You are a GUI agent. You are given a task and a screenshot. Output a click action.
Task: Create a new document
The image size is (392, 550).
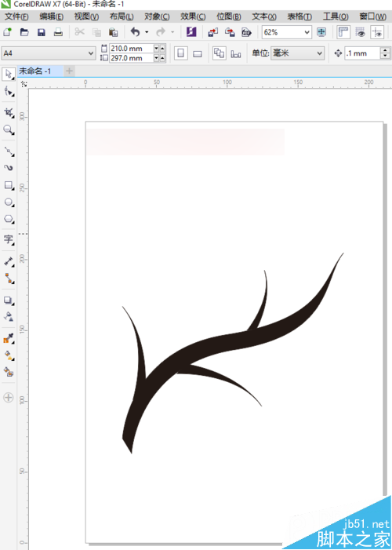[x=7, y=33]
